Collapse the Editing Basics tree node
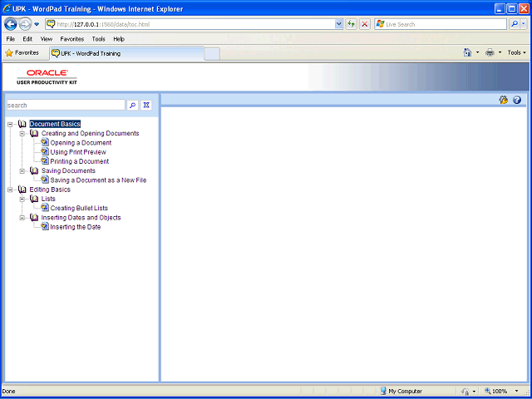 click(x=10, y=190)
